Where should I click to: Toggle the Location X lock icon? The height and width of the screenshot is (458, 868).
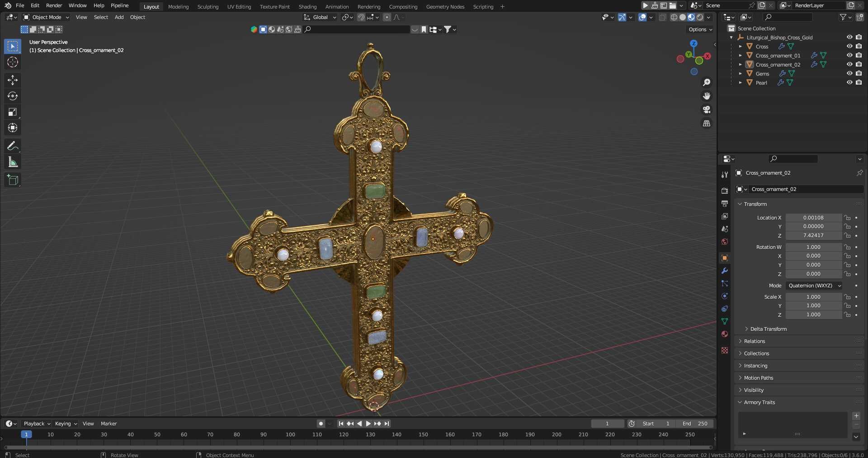pyautogui.click(x=848, y=218)
